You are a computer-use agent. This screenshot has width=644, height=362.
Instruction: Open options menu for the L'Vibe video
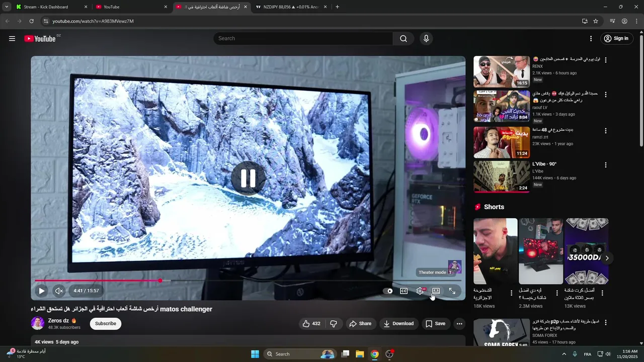tap(606, 165)
